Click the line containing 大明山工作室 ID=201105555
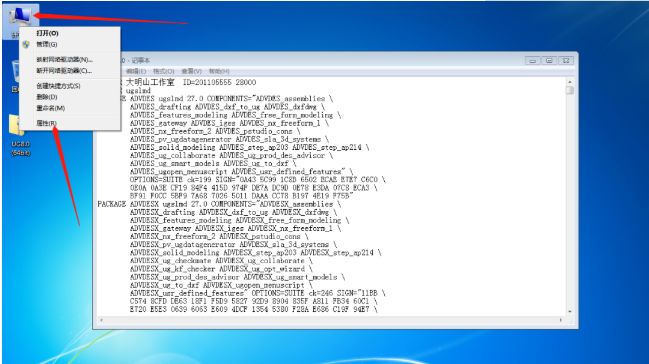The width and height of the screenshot is (649, 364). [191, 82]
